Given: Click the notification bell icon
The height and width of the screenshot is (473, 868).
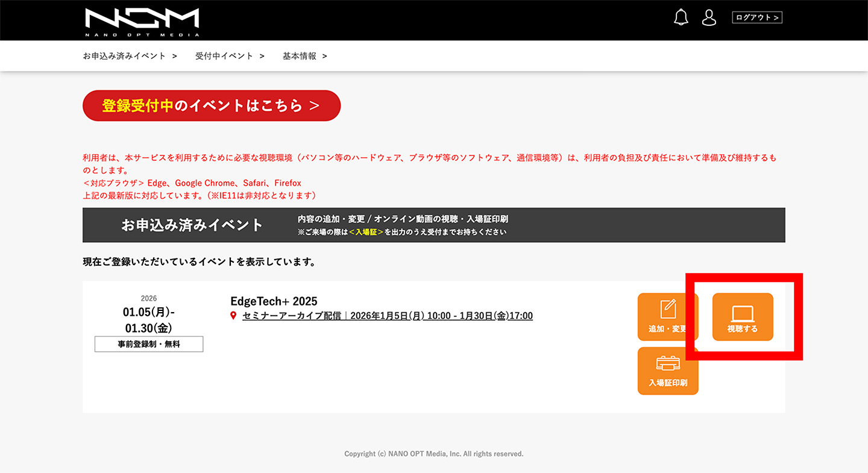Looking at the screenshot, I should pos(681,17).
